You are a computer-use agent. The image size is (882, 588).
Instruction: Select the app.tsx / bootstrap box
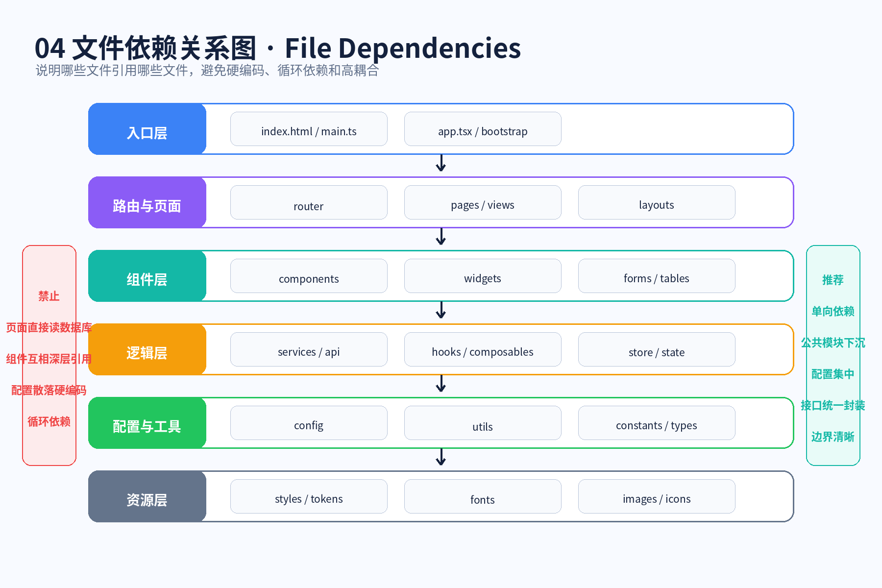point(483,129)
